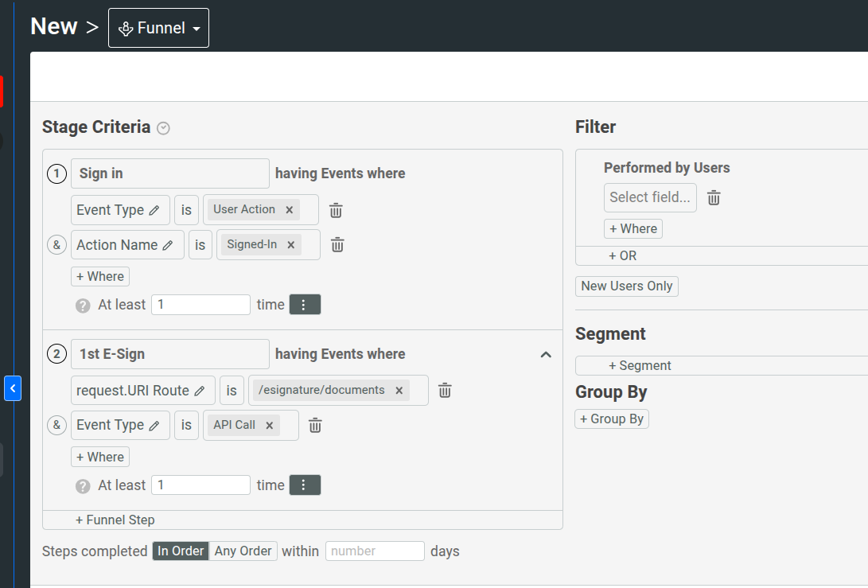Remove the Select field filter with the trash icon

714,197
